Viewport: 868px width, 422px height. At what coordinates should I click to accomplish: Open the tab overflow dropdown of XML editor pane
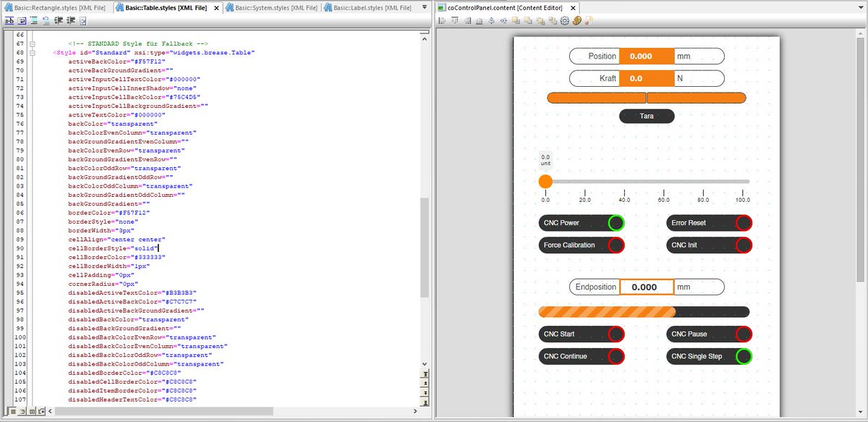pyautogui.click(x=425, y=7)
